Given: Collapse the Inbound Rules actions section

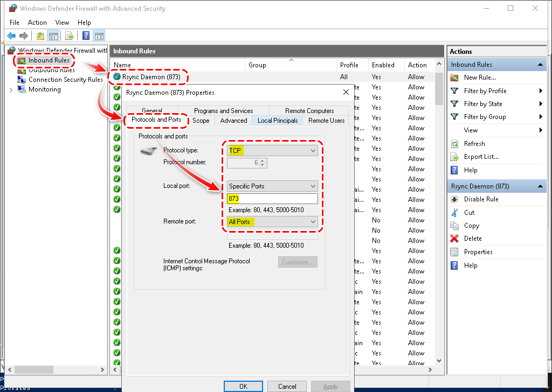Looking at the screenshot, I should click(540, 65).
